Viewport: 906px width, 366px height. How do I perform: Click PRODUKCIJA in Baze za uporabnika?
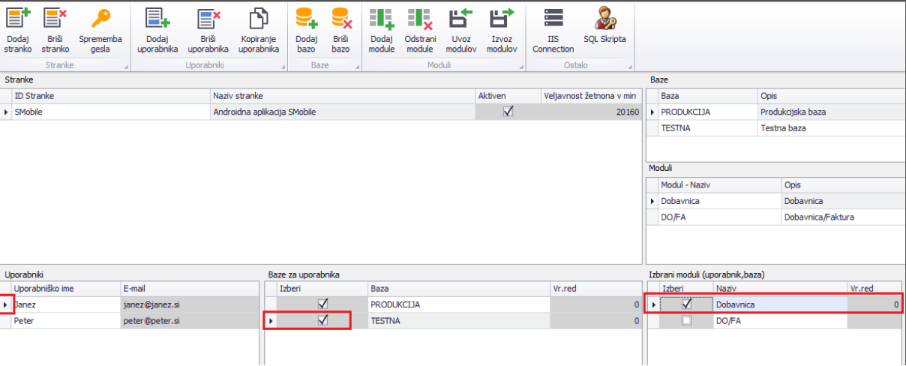[459, 304]
